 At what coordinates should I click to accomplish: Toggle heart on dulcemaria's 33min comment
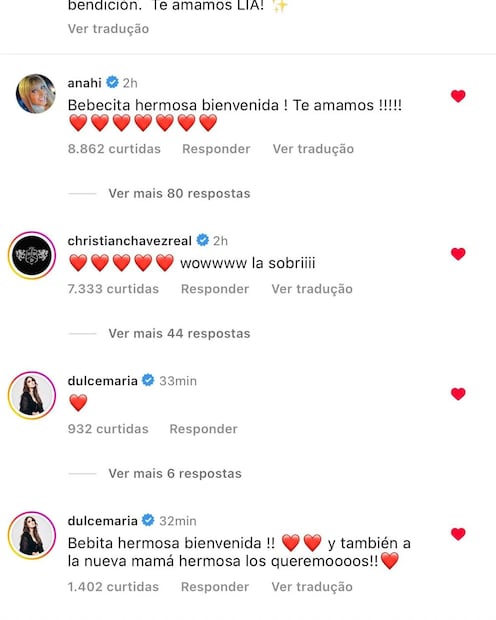(x=458, y=394)
